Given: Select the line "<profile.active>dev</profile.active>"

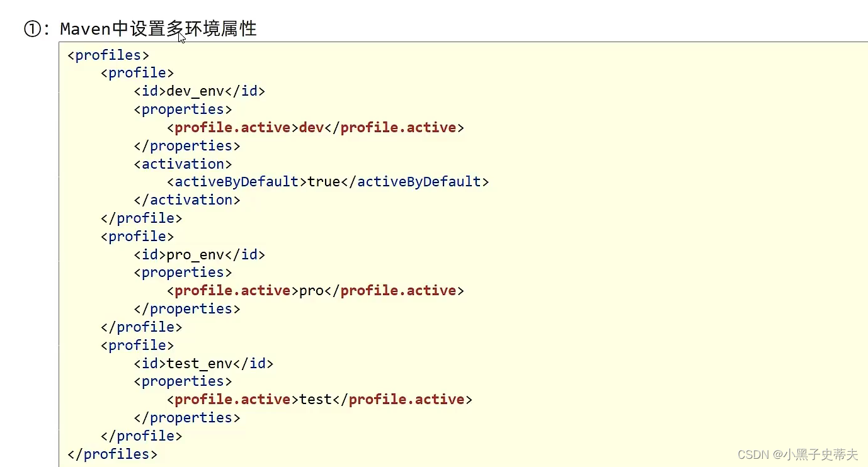Looking at the screenshot, I should [315, 127].
